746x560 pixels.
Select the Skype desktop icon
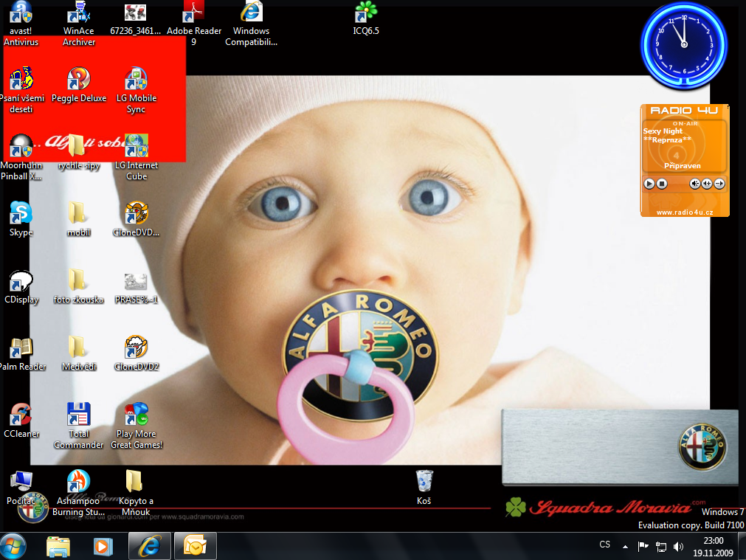coord(21,213)
